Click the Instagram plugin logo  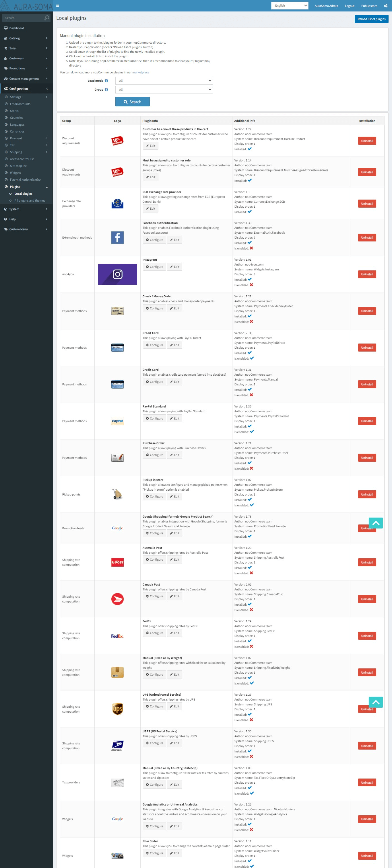coord(117,274)
